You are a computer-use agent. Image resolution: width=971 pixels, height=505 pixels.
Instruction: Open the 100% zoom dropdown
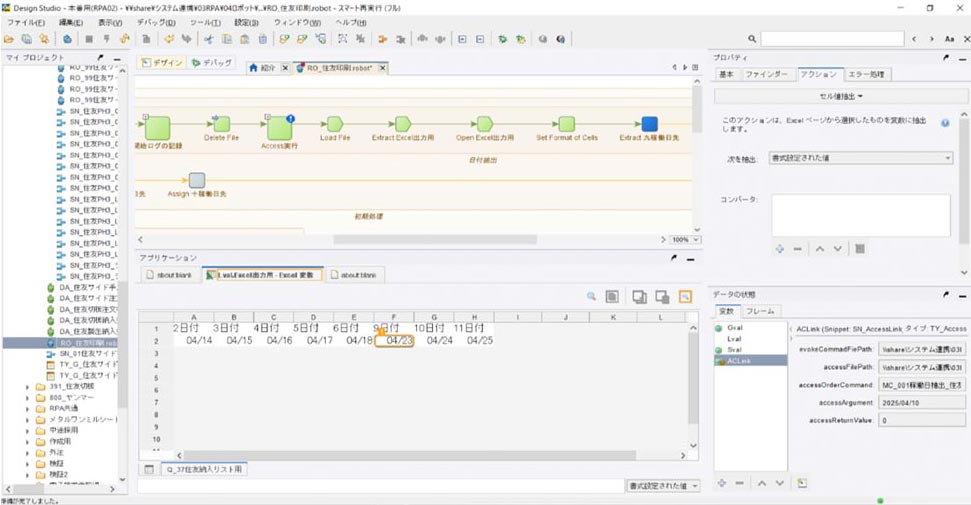point(686,239)
